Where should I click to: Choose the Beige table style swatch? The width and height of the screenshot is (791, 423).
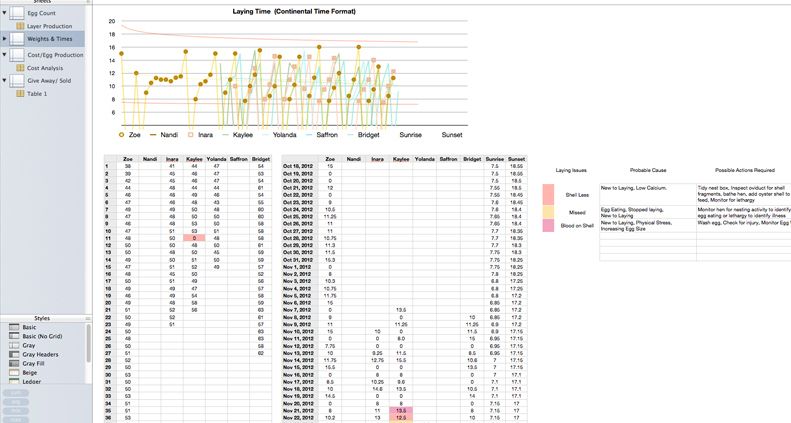click(x=12, y=372)
